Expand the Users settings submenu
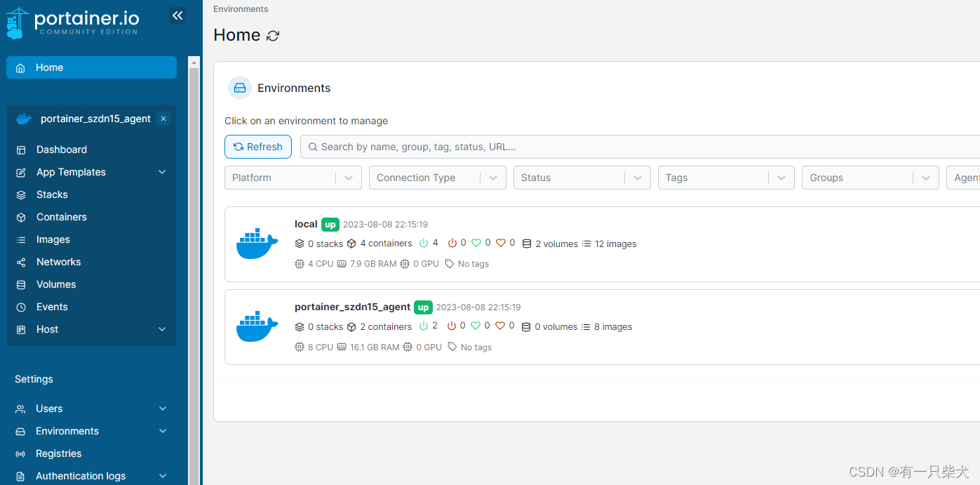This screenshot has height=485, width=980. click(x=163, y=408)
